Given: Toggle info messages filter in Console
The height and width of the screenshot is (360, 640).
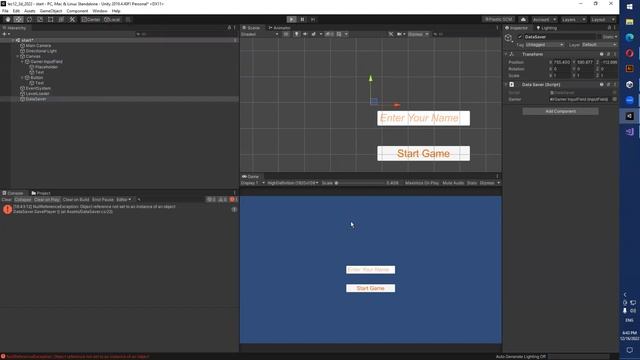Looking at the screenshot, I should pyautogui.click(x=211, y=200).
